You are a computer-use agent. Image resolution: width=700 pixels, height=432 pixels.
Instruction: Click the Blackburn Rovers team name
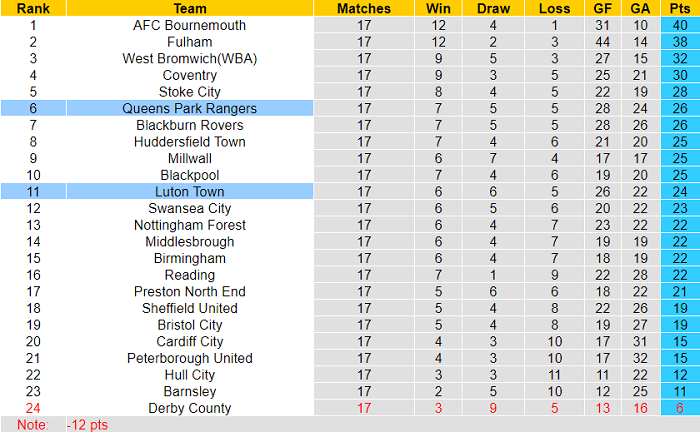(189, 125)
